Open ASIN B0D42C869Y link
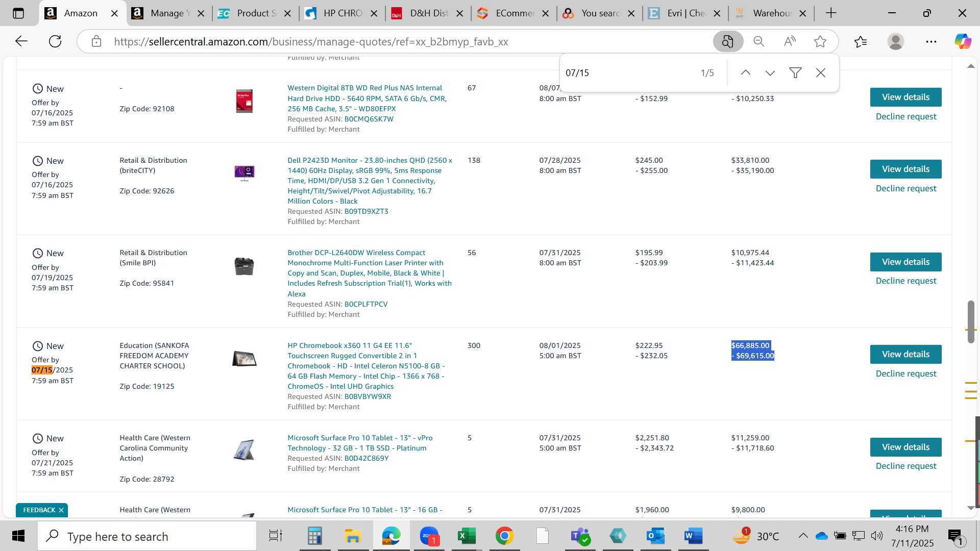Screen dimensions: 980x551 pos(366,458)
